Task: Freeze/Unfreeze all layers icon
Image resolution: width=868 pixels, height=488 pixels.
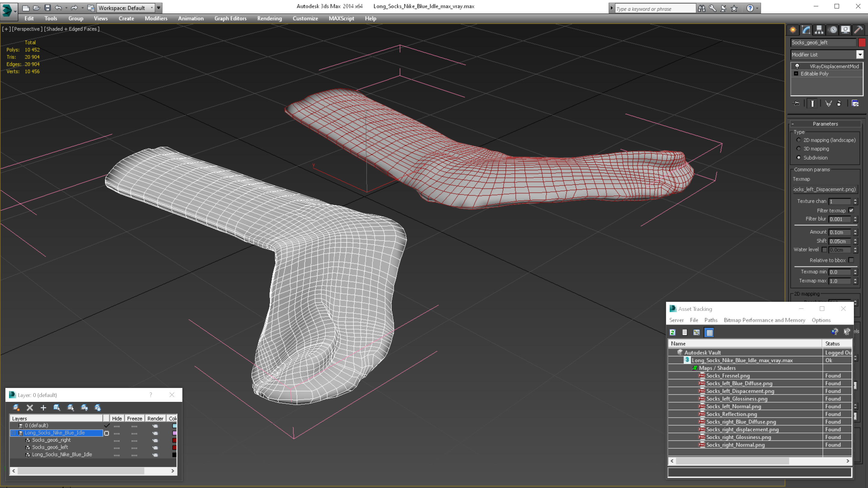Action: 98,408
